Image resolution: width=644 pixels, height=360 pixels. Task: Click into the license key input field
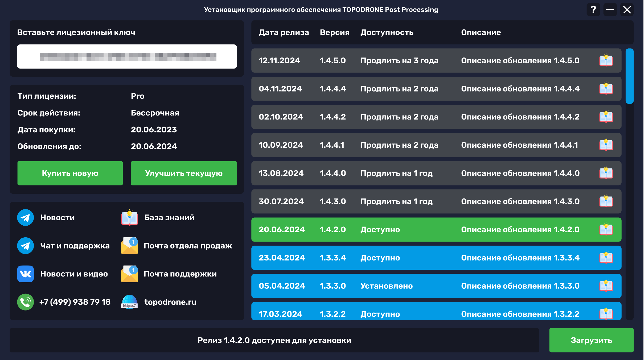(x=127, y=56)
